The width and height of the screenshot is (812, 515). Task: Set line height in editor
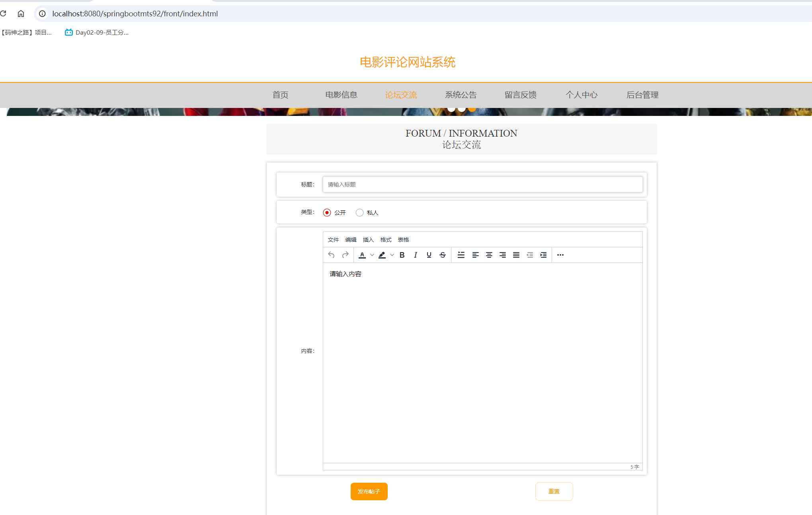pos(461,255)
